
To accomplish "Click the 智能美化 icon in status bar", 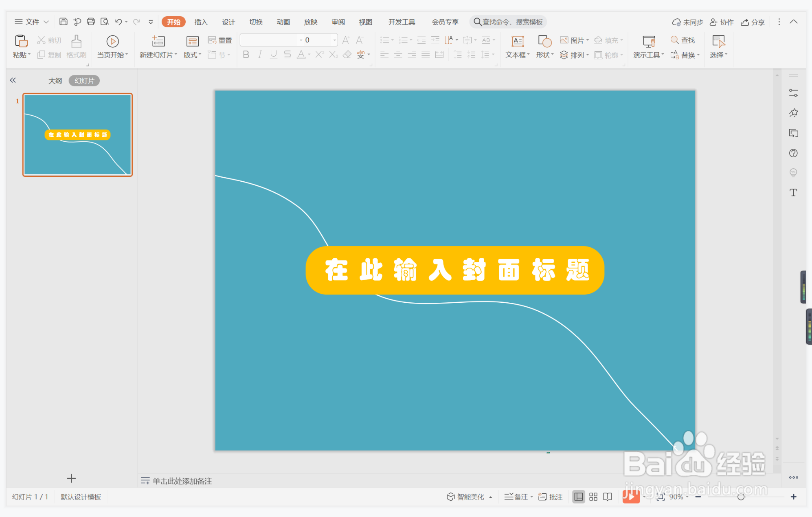I will [x=467, y=497].
